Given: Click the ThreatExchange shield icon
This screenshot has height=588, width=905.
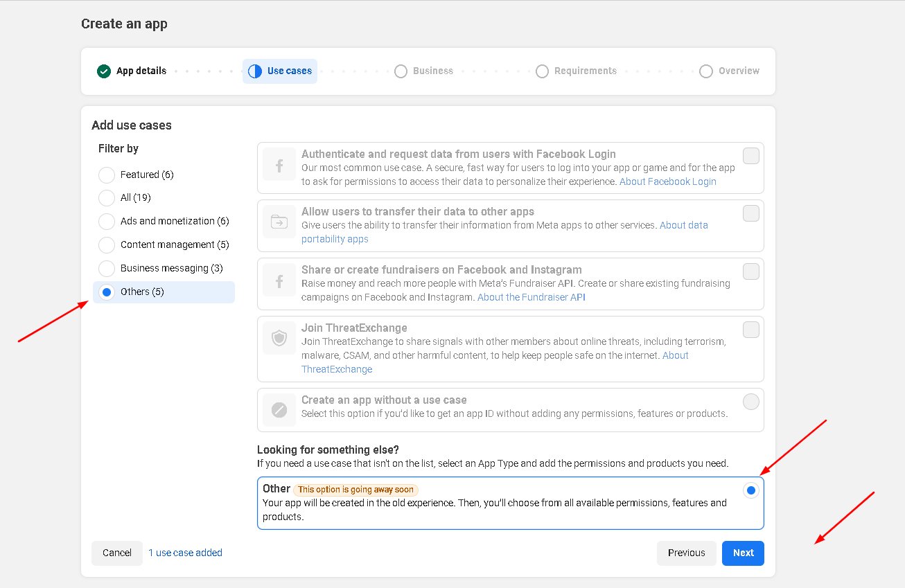Looking at the screenshot, I should (x=279, y=339).
